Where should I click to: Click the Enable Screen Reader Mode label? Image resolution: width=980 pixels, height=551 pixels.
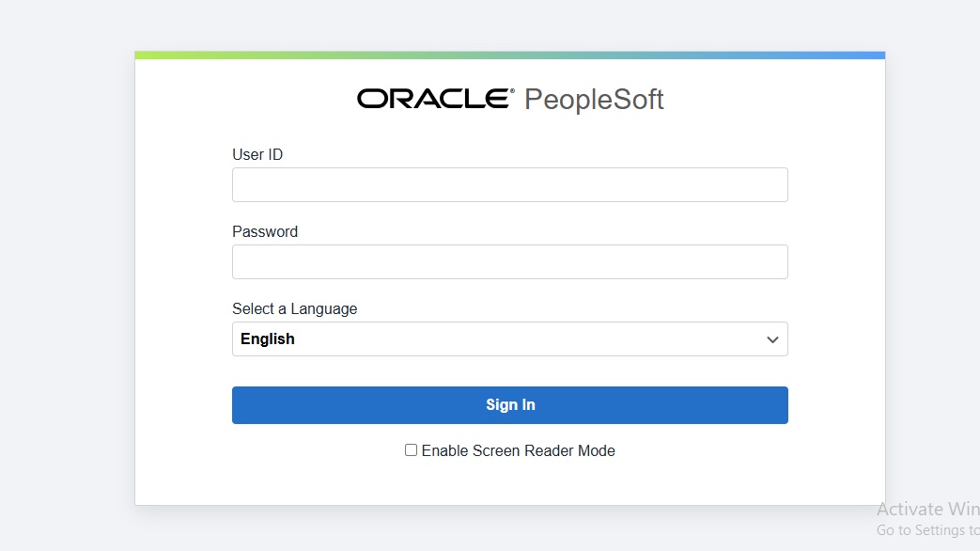pos(518,451)
